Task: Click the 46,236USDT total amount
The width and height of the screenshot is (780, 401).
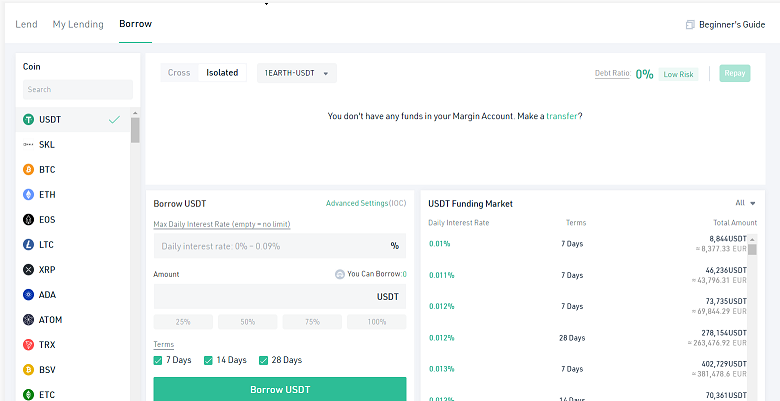Action: pos(726,270)
